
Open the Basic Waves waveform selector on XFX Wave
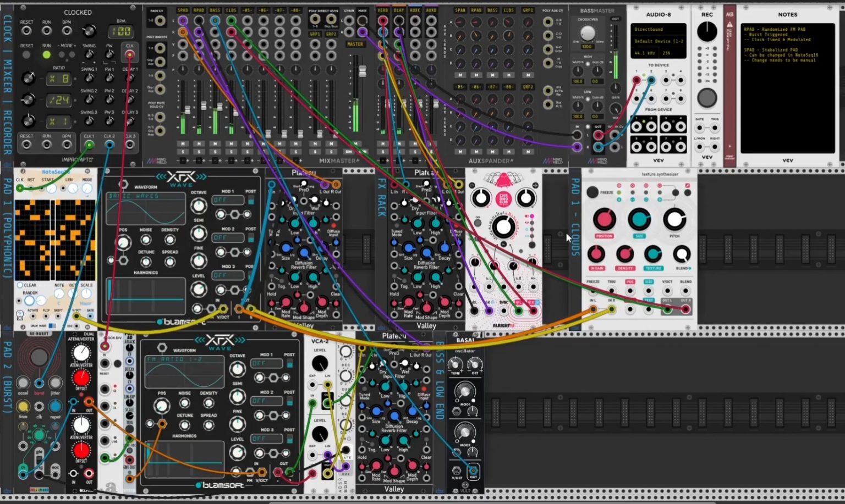(145, 196)
